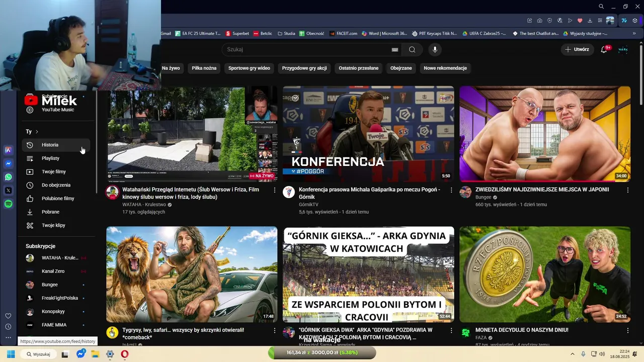Screen dimensions: 644x362
Task: Open Twoje klipy in the sidebar
Action: pos(56,225)
